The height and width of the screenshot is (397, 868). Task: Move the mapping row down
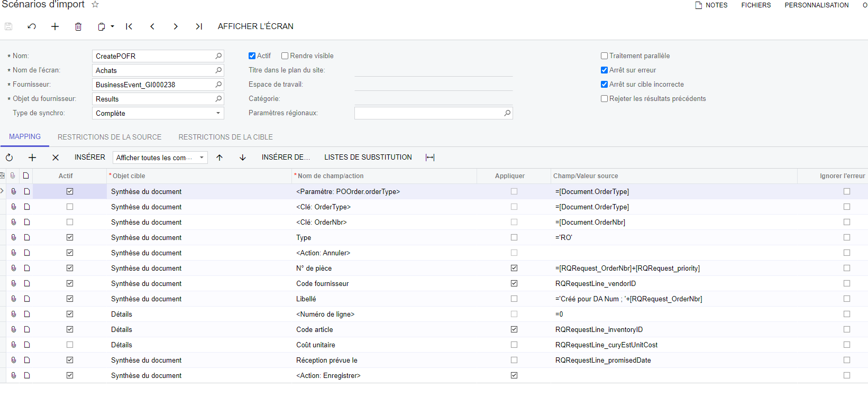tap(243, 158)
